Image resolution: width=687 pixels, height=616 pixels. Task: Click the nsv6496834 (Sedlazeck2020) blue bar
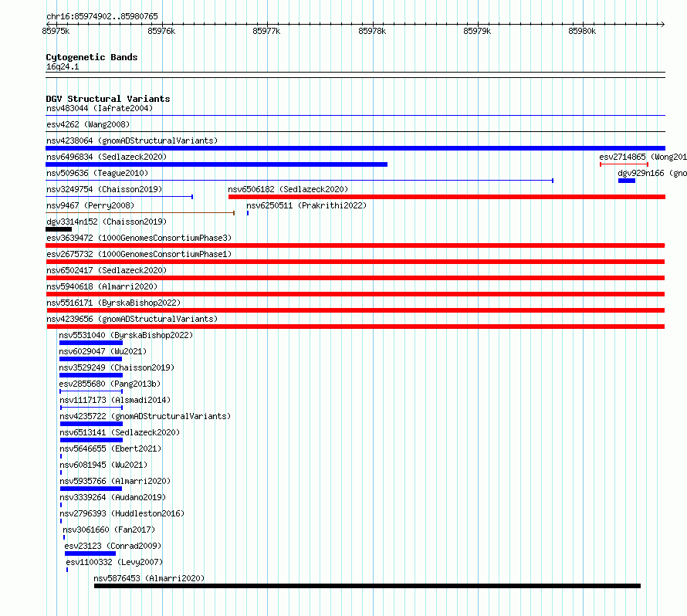216,164
